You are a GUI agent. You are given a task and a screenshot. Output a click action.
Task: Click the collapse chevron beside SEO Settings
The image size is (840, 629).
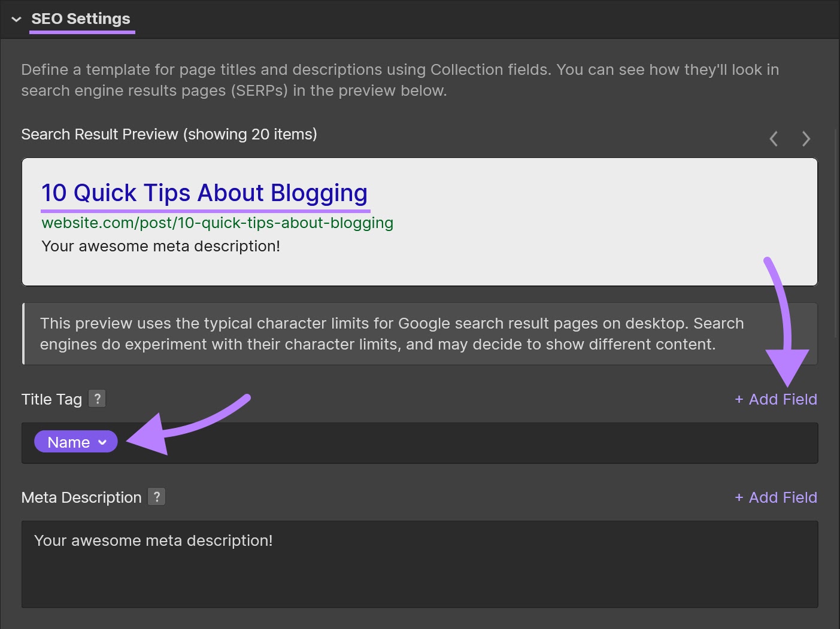click(x=16, y=19)
